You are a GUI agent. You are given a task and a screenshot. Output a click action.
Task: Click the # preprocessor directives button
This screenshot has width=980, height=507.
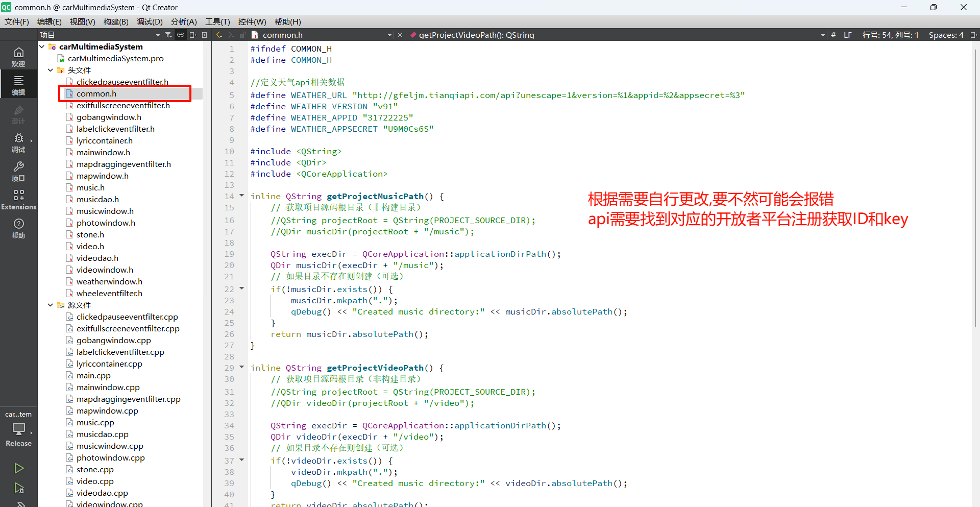click(x=833, y=35)
